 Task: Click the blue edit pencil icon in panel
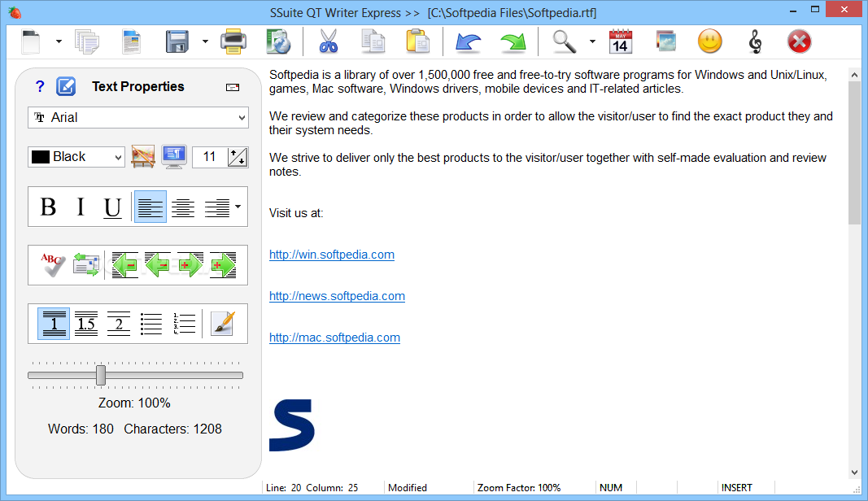pos(66,86)
